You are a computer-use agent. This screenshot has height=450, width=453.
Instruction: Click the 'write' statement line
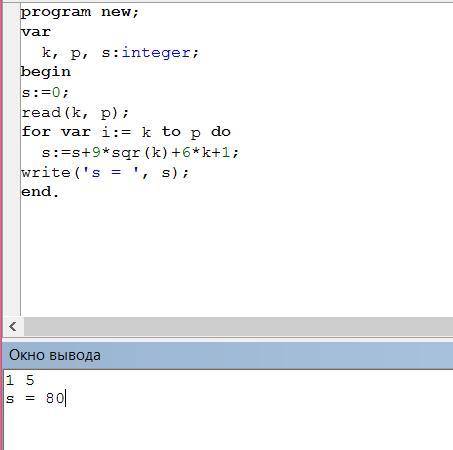tap(105, 173)
